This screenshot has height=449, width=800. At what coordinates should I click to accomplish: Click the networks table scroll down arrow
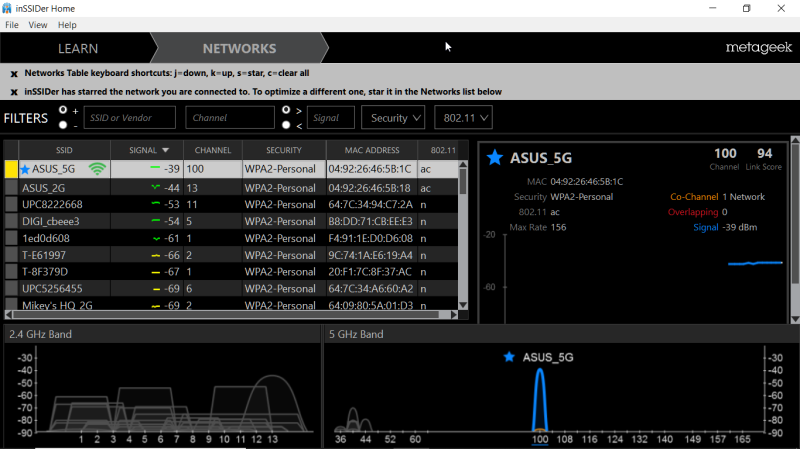click(x=463, y=305)
